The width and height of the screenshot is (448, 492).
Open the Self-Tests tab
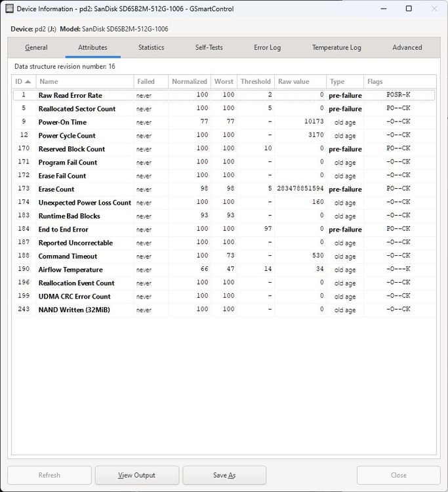coord(209,47)
